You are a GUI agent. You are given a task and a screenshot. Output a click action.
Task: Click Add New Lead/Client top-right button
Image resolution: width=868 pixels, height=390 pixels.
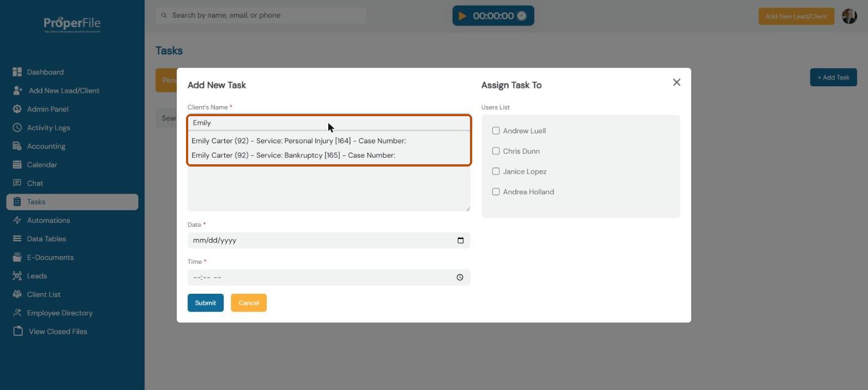pos(796,16)
